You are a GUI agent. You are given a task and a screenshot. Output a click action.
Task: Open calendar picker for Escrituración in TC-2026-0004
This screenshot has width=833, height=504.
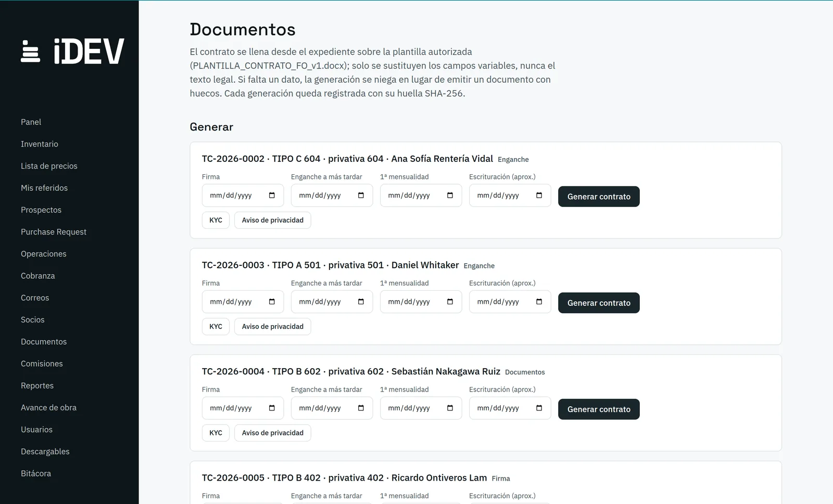(x=539, y=408)
